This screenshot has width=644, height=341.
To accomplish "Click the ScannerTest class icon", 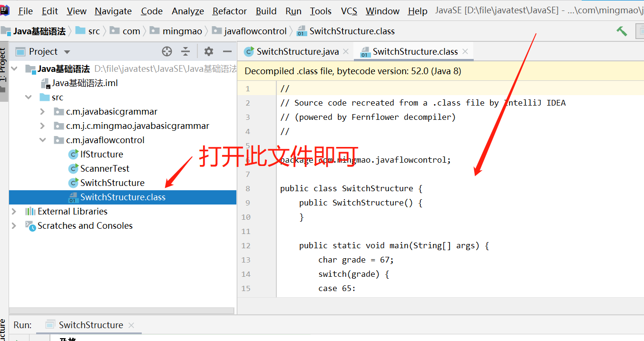I will pos(73,168).
